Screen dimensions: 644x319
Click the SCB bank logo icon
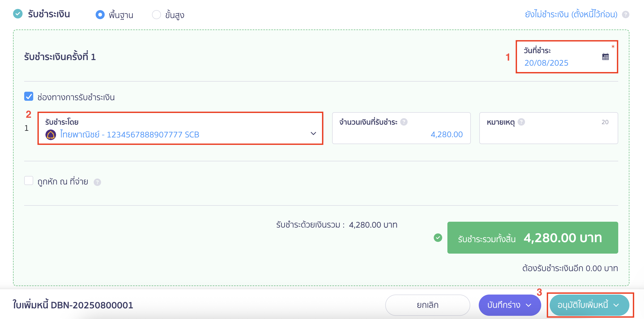click(x=51, y=135)
